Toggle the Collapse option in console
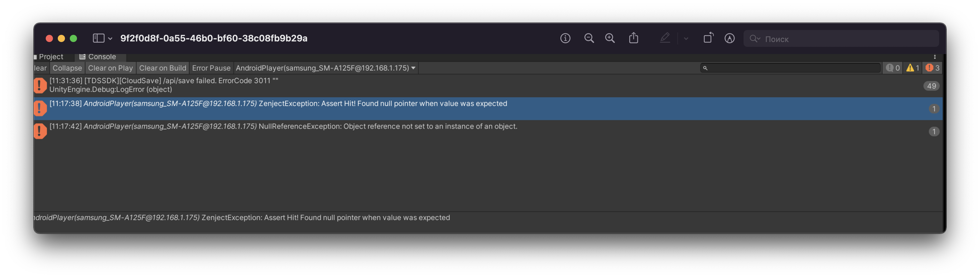This screenshot has height=278, width=980. coord(67,68)
